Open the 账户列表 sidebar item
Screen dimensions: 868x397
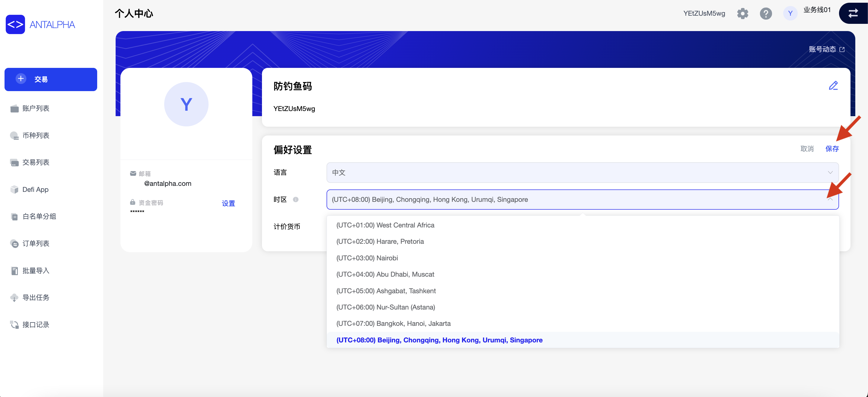click(x=35, y=108)
